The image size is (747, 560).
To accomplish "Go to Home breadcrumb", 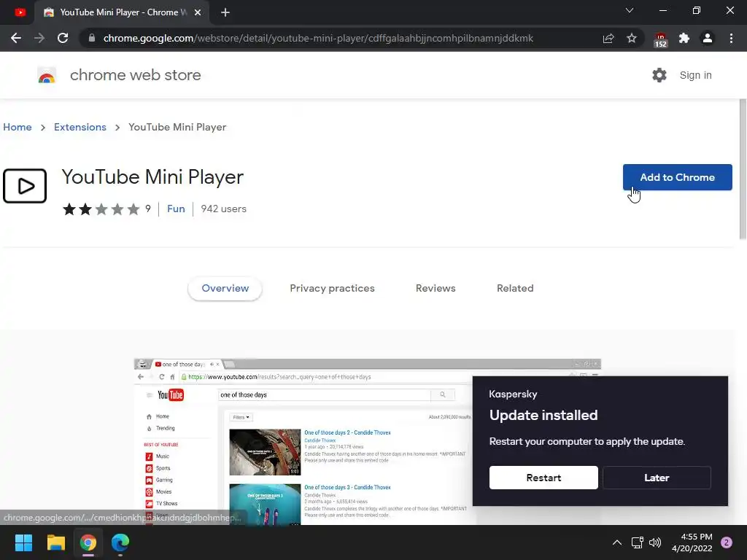I will point(18,127).
